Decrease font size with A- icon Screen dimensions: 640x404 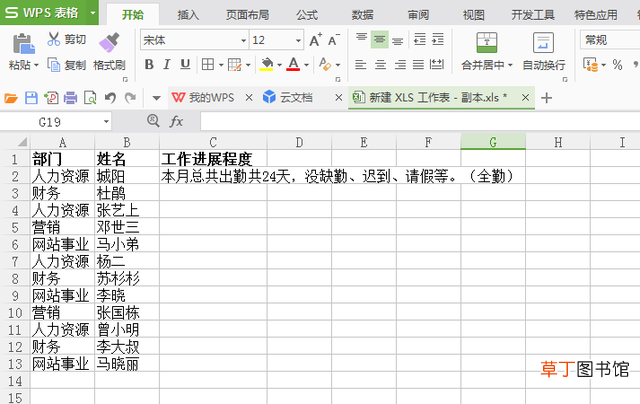pos(333,40)
